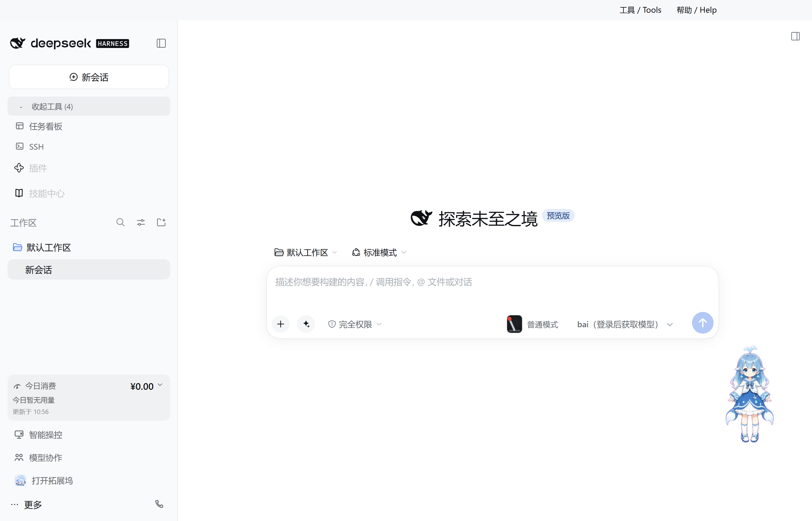Collapse the tools list 收起工具 (4)
Viewport: 812px width, 521px height.
click(89, 106)
